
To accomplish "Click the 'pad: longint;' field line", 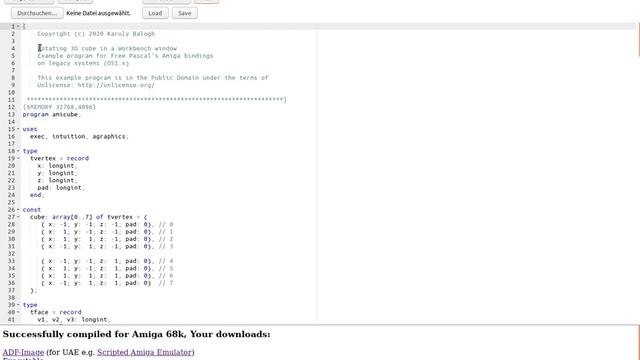I will [x=61, y=188].
